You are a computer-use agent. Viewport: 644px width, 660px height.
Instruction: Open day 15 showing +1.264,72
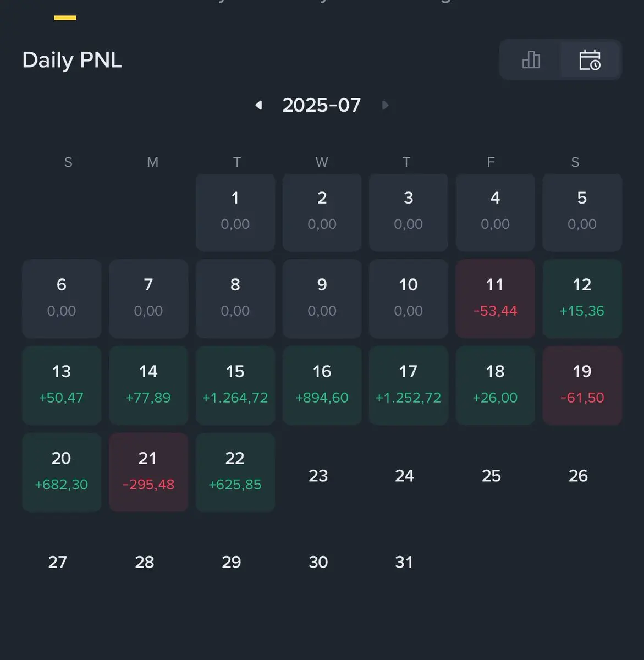coord(235,385)
